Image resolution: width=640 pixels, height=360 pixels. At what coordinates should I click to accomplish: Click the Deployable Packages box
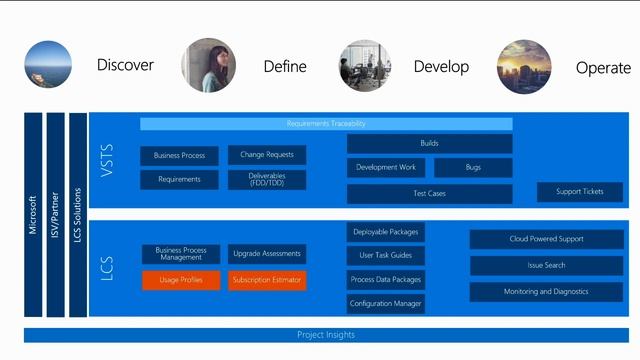386,232
